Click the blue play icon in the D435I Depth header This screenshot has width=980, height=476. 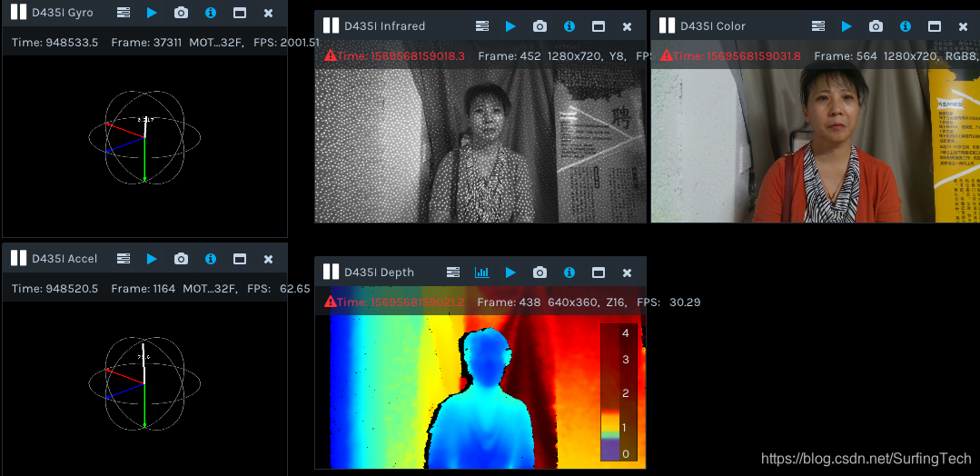[510, 273]
